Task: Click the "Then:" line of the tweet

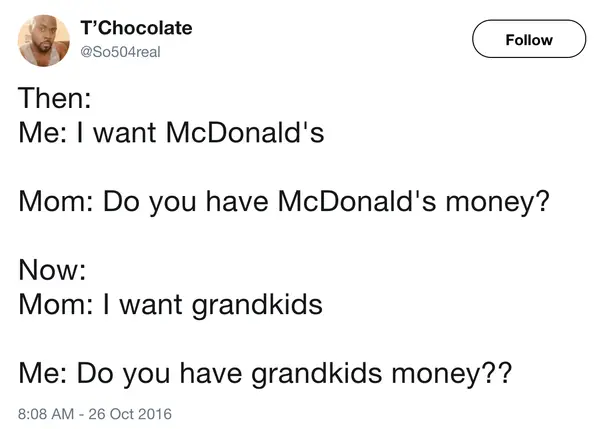Action: coord(55,101)
